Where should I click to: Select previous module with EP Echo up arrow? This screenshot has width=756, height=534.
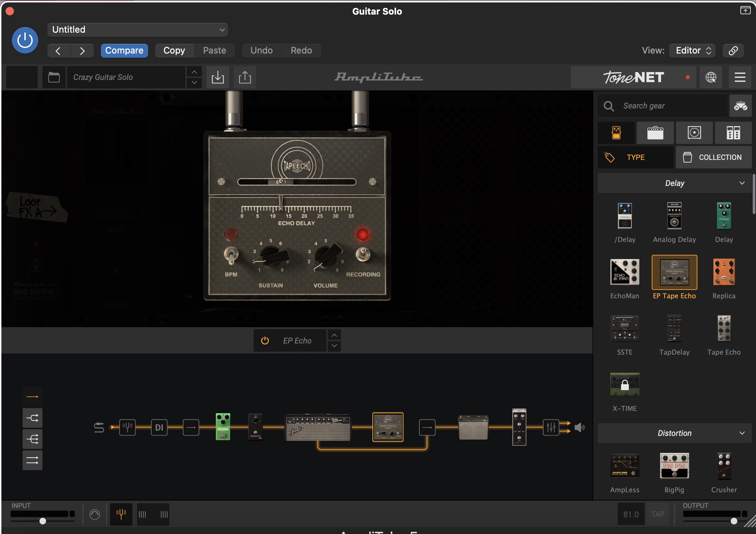(334, 335)
